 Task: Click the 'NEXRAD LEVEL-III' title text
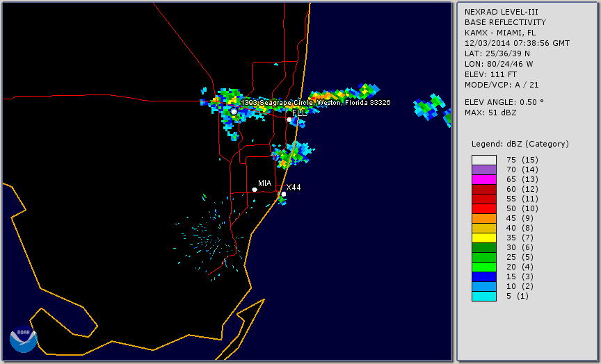tap(502, 13)
